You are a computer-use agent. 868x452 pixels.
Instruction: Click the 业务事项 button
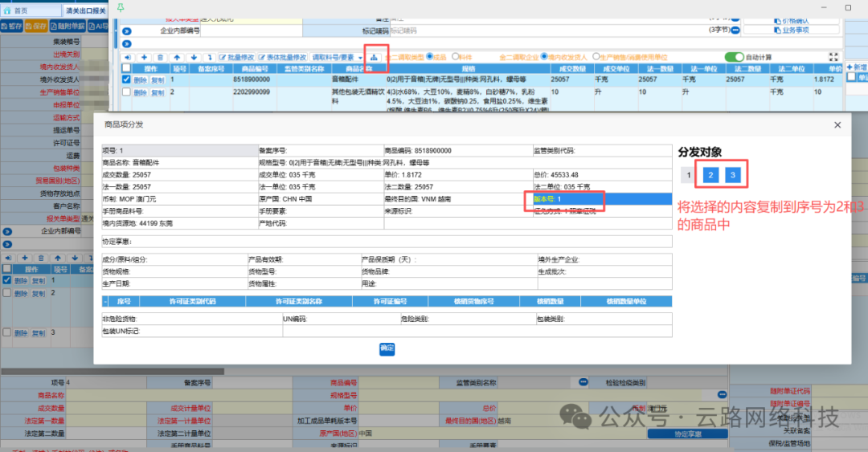click(791, 31)
